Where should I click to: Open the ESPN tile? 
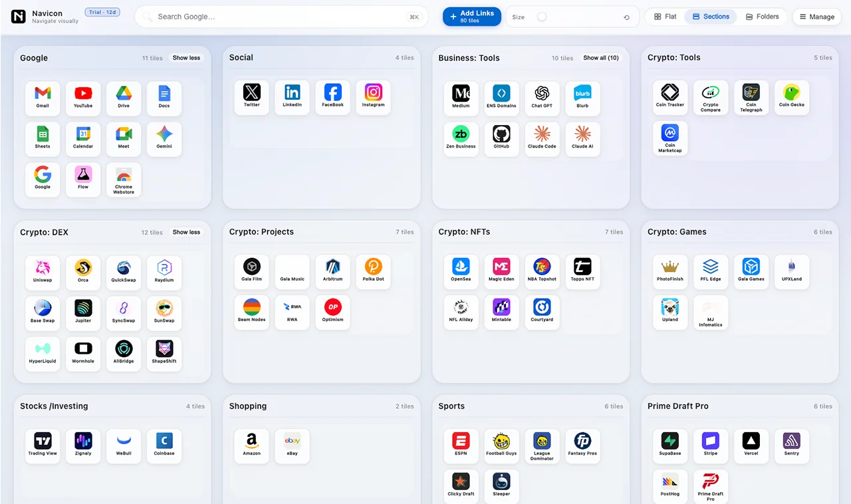point(461,446)
